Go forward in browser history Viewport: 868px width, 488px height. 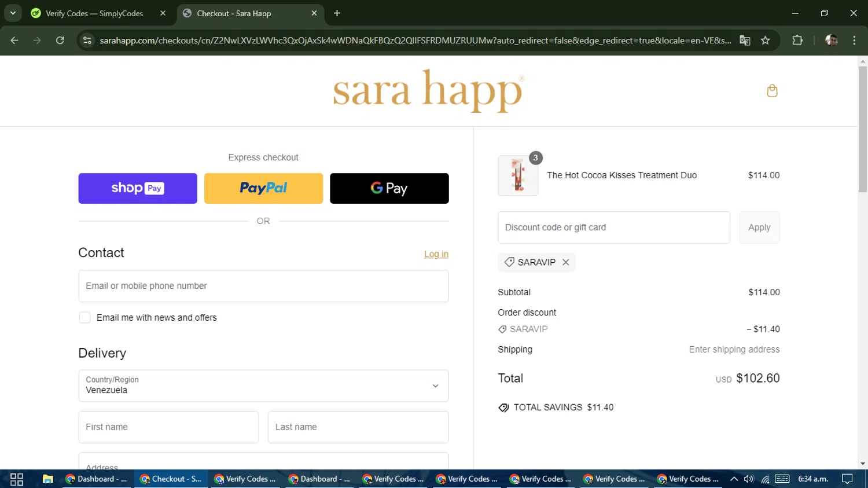tap(37, 41)
